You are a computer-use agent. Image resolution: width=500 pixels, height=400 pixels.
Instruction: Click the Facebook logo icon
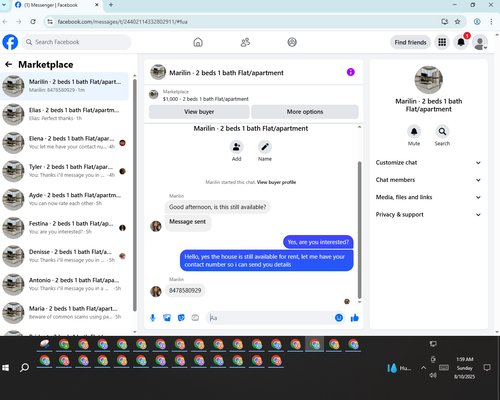point(10,42)
